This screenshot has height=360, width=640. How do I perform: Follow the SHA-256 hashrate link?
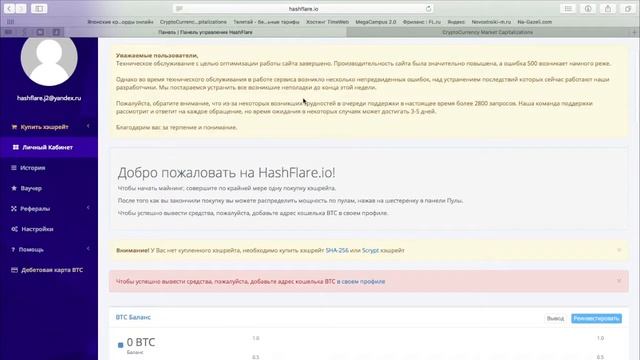coord(337,250)
